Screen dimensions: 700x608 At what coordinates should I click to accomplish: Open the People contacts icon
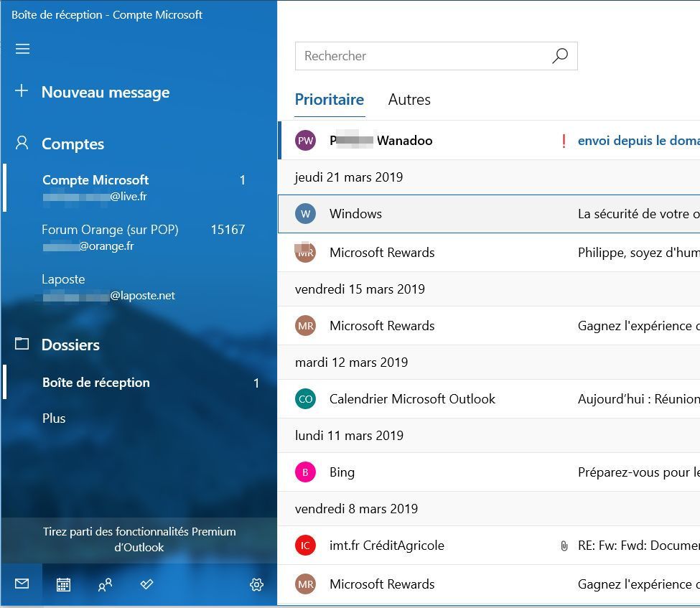tap(105, 585)
